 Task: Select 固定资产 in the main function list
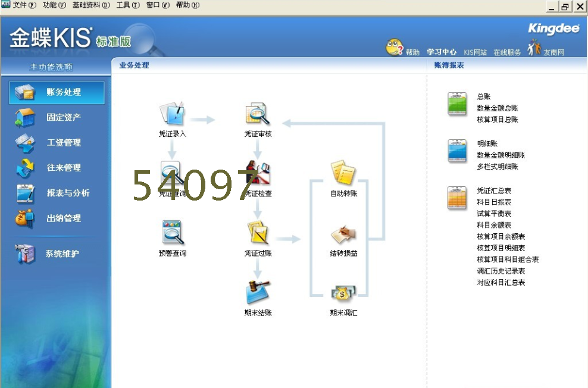point(64,117)
